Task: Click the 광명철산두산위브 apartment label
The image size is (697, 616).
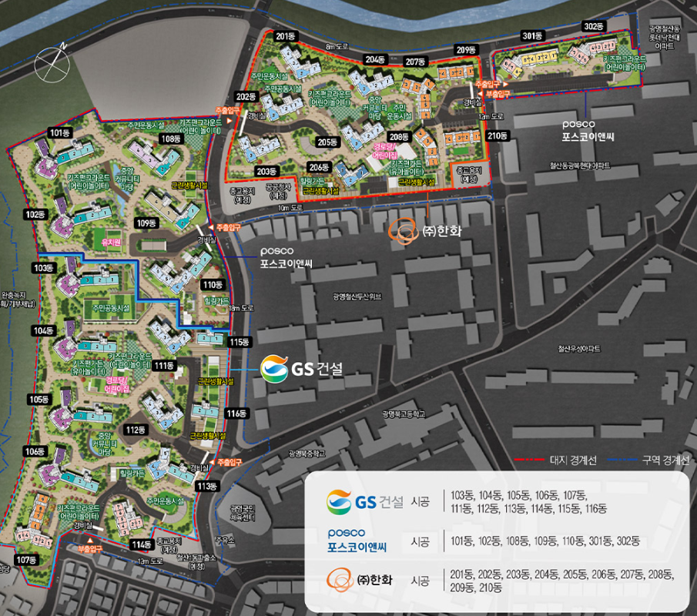Action: coord(357,296)
